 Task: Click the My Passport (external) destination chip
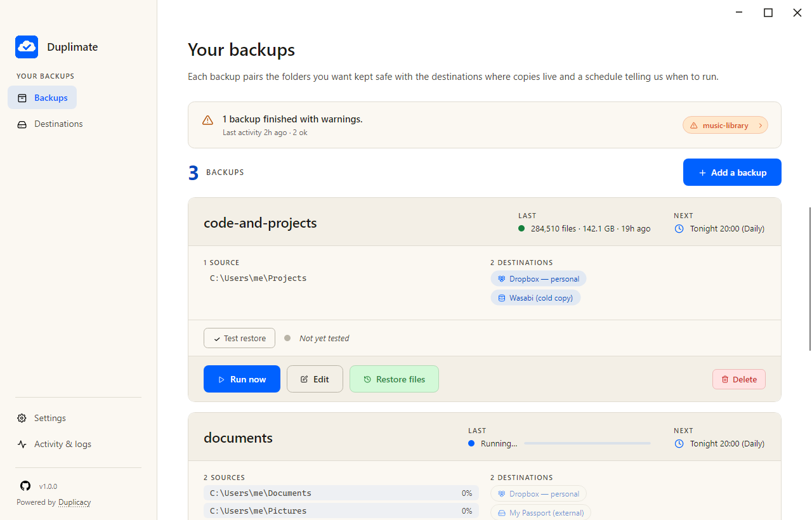[540, 512]
